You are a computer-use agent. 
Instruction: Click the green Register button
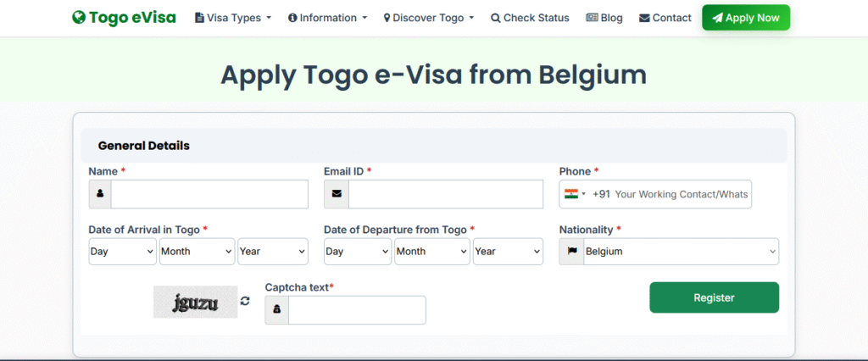point(714,297)
